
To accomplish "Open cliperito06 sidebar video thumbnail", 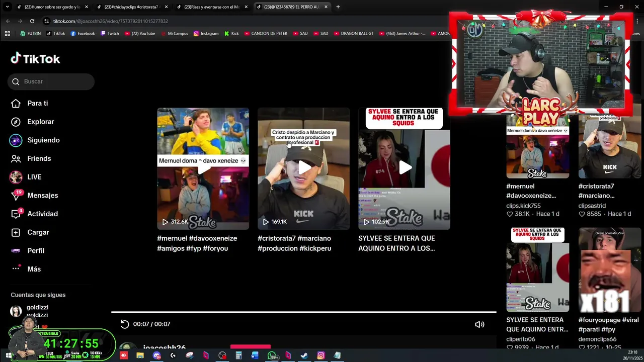I will 537,269.
